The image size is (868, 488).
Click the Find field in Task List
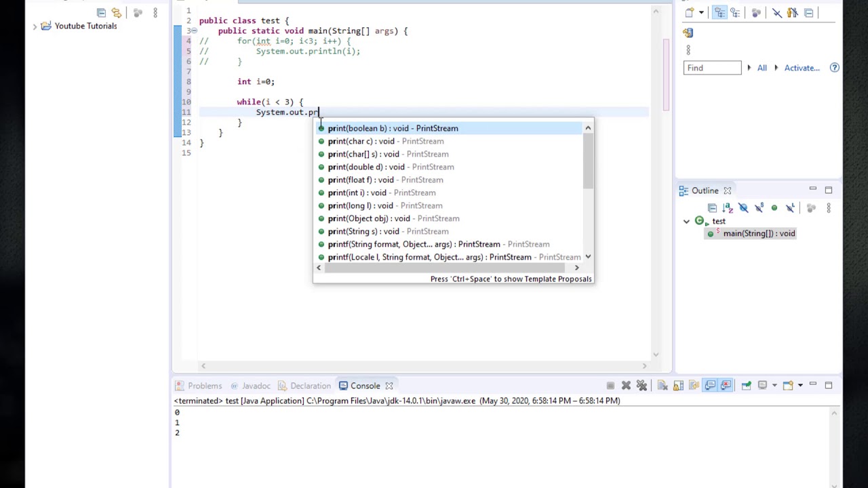[713, 68]
